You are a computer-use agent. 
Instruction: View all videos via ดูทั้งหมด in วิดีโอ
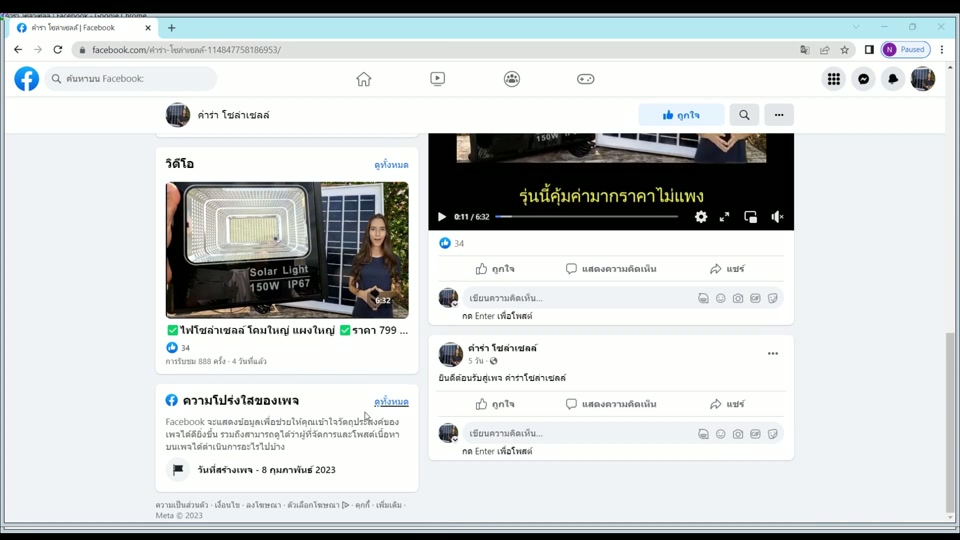click(391, 165)
